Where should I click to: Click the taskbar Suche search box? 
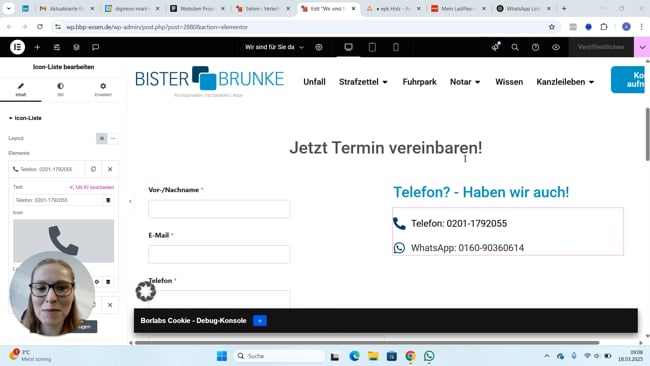[279, 356]
